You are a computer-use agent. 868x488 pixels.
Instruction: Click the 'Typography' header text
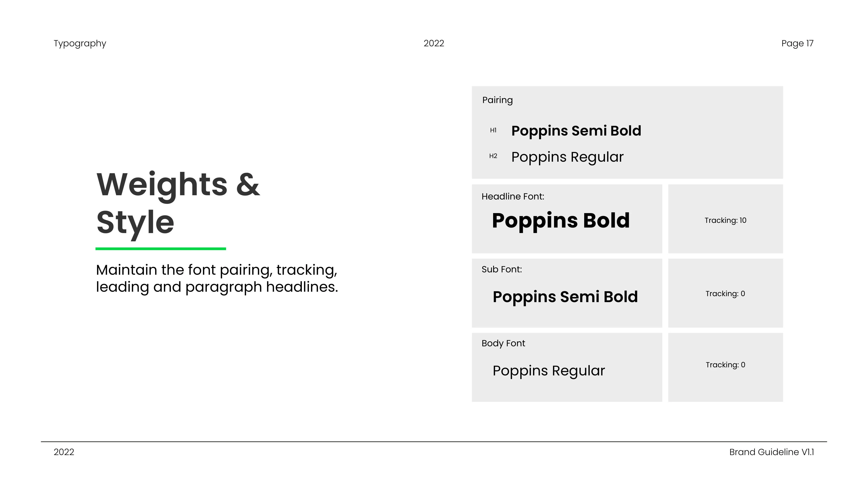[80, 44]
